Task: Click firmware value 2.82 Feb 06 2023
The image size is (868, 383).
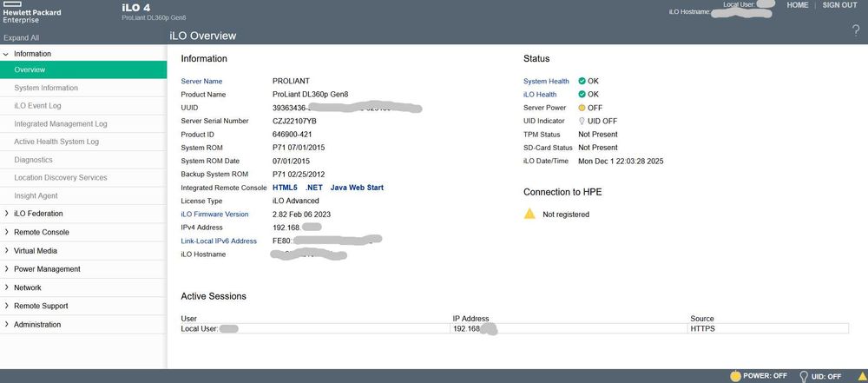Action: tap(302, 214)
